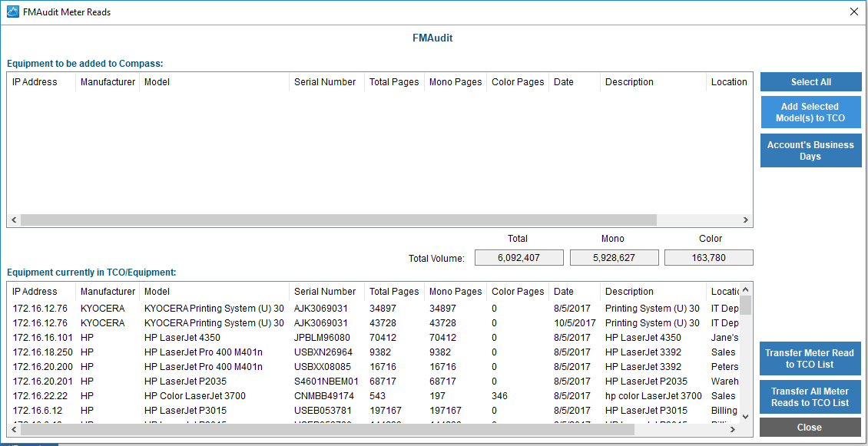The image size is (868, 446).
Task: Click Serial Number header in TCO/Equipment table
Action: tap(326, 292)
